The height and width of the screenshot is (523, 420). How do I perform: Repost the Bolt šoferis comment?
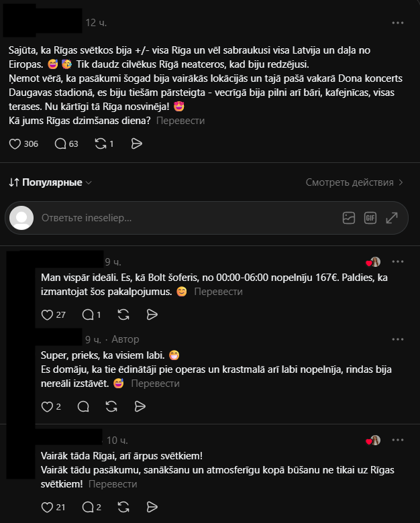tap(123, 315)
